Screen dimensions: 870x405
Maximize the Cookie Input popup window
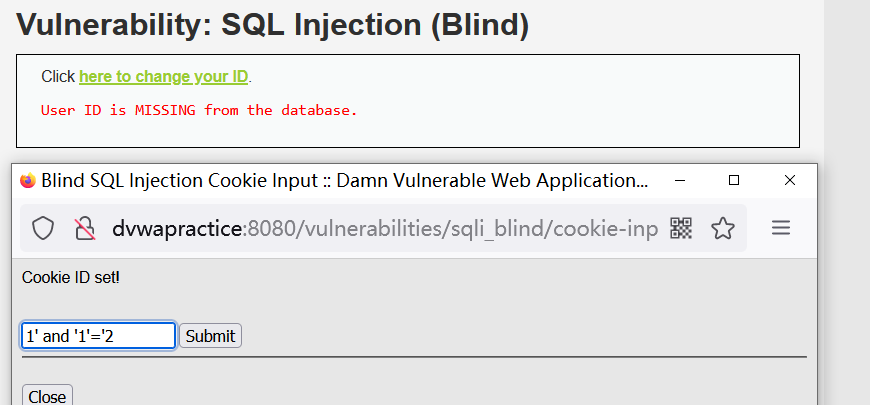(x=734, y=180)
